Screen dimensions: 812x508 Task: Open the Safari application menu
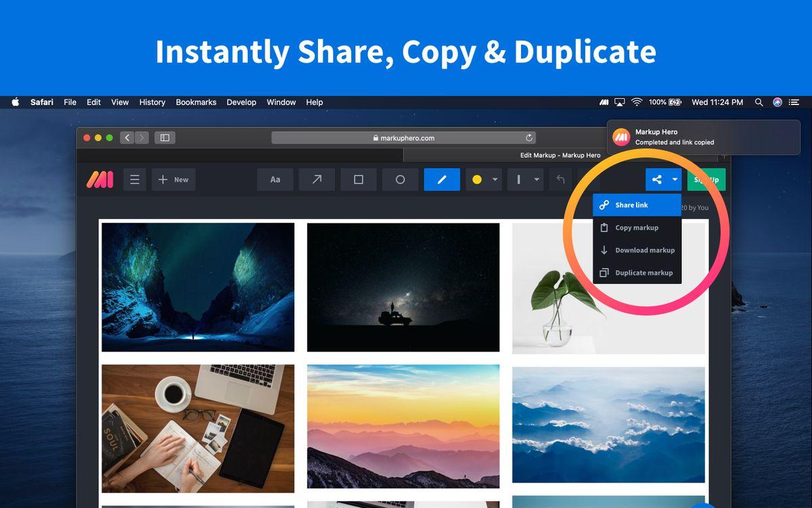point(42,102)
